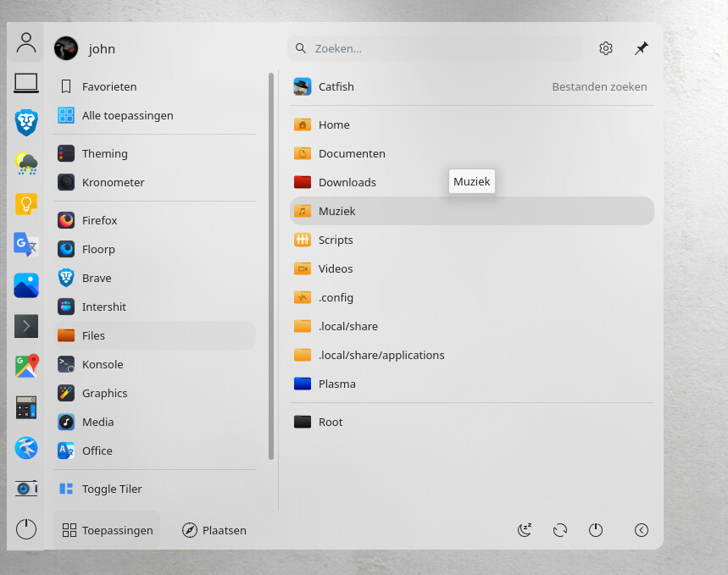728x575 pixels.
Task: Click the sleep moon icon
Action: tap(525, 530)
